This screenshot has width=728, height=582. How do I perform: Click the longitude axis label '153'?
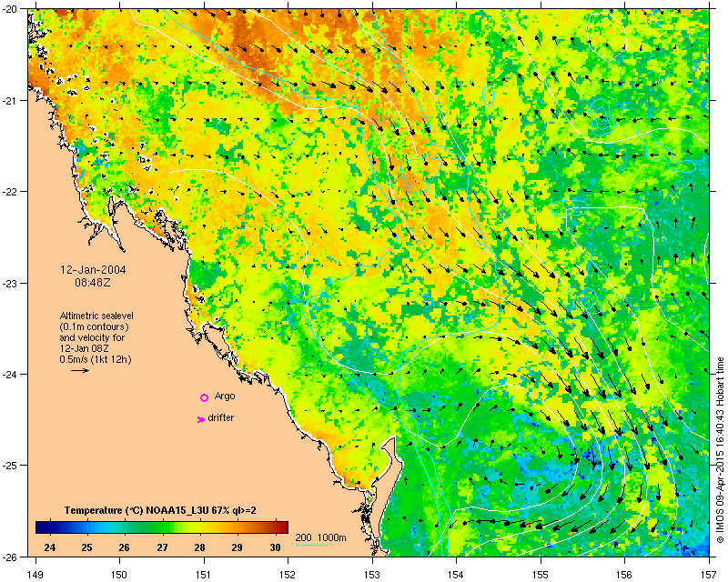point(372,575)
